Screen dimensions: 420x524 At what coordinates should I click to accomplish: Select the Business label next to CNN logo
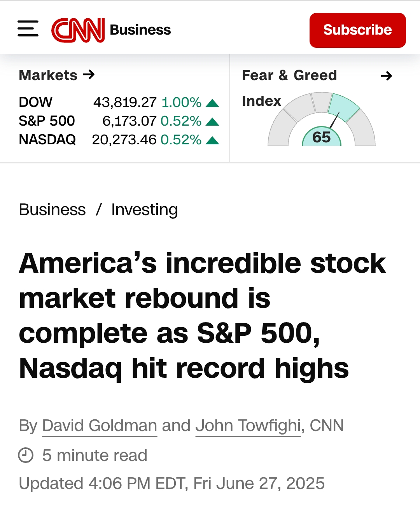(x=140, y=30)
